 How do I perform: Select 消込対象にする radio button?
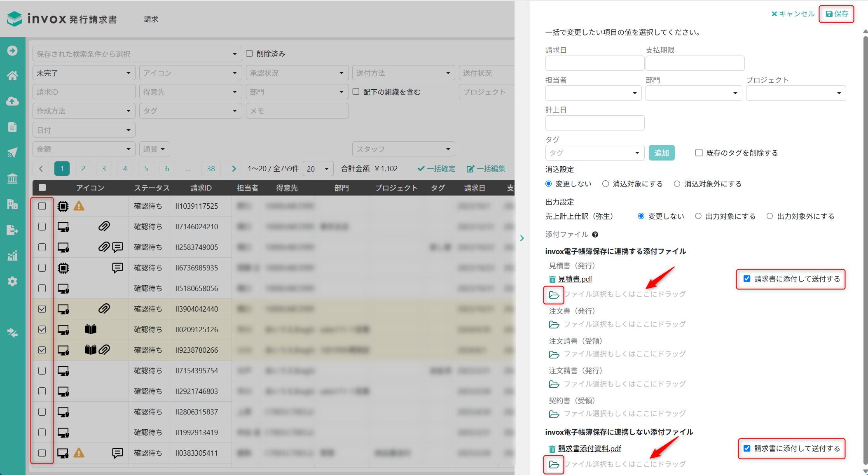click(606, 184)
